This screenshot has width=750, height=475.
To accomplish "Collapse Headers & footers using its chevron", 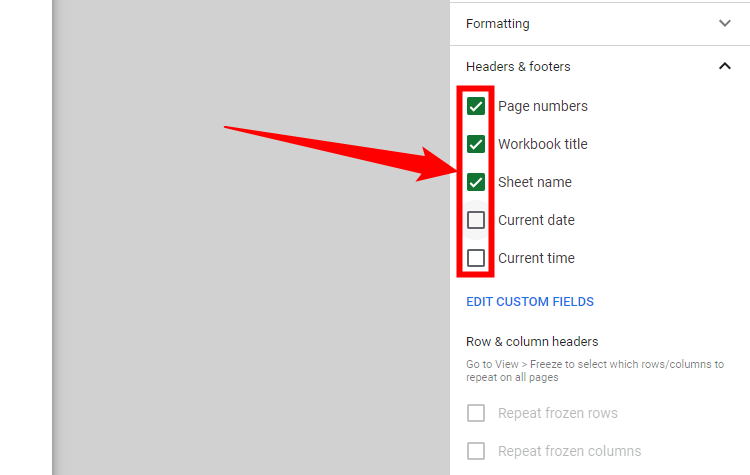I will pos(725,67).
